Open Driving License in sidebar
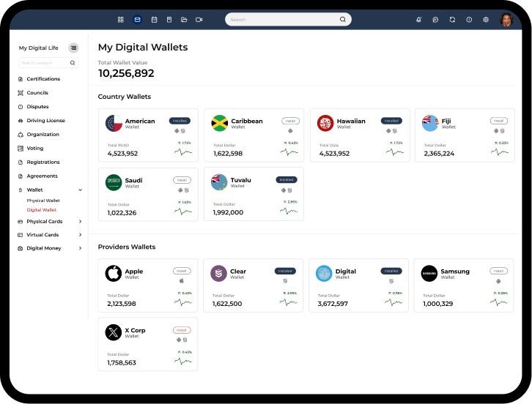 (x=45, y=121)
